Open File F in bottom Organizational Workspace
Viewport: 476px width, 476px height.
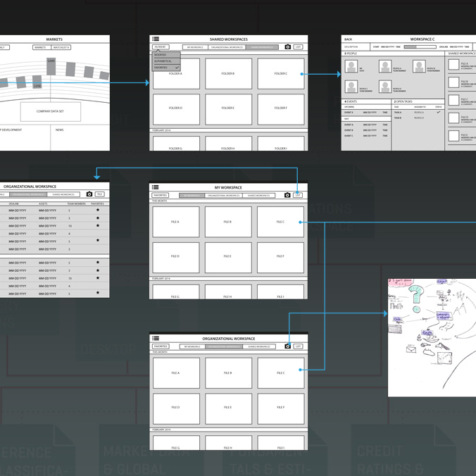[x=281, y=408]
